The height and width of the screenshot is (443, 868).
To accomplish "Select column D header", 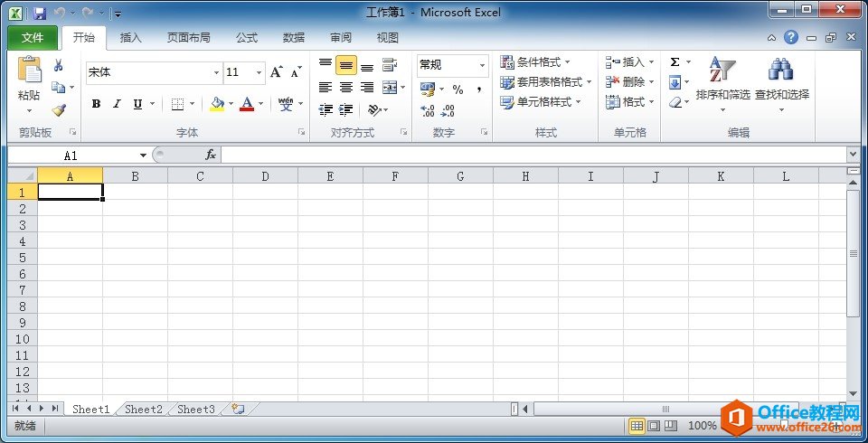I will [265, 176].
